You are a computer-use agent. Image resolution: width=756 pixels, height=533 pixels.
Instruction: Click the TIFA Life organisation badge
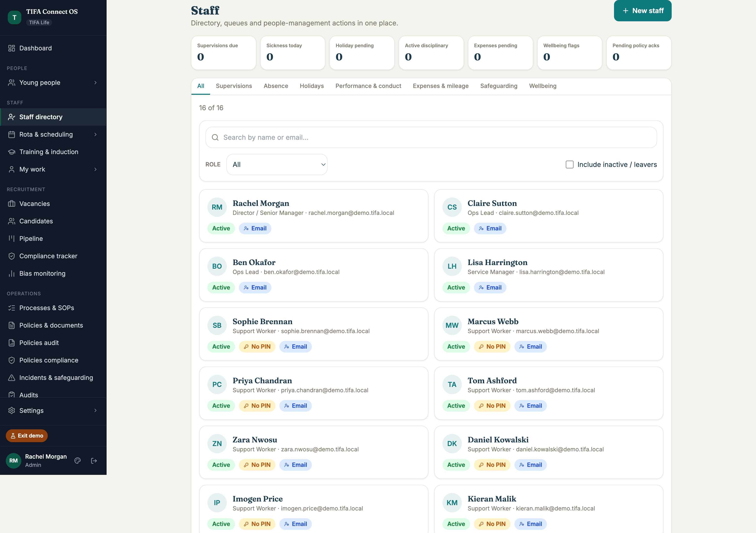(x=39, y=22)
